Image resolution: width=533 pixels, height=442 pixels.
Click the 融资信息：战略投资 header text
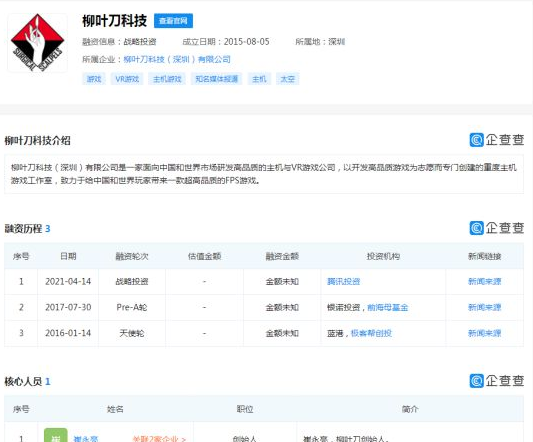119,42
